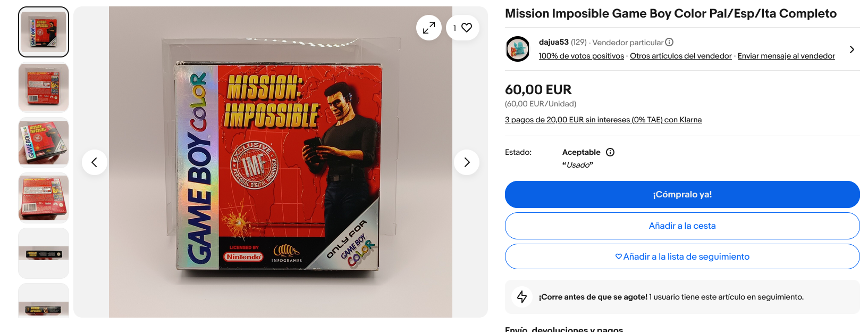Open the dajua53 seller avatar

518,49
